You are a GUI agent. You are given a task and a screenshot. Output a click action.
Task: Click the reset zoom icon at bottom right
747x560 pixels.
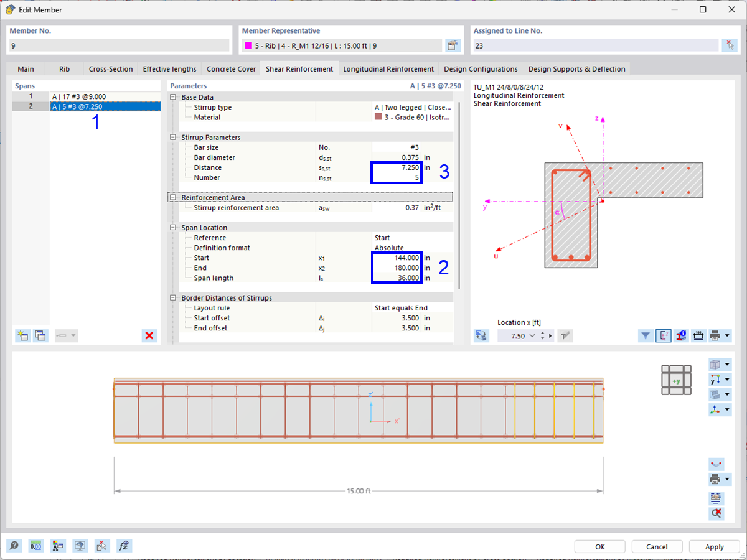pyautogui.click(x=716, y=513)
